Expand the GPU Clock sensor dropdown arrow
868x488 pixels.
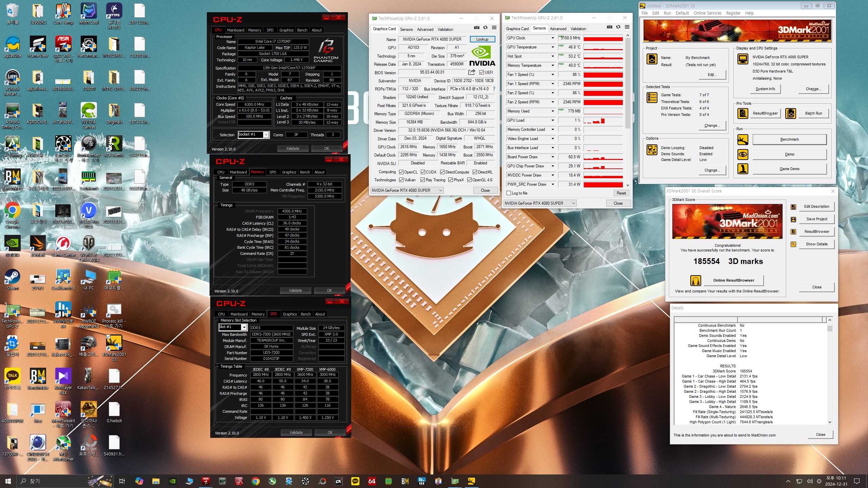(x=552, y=38)
